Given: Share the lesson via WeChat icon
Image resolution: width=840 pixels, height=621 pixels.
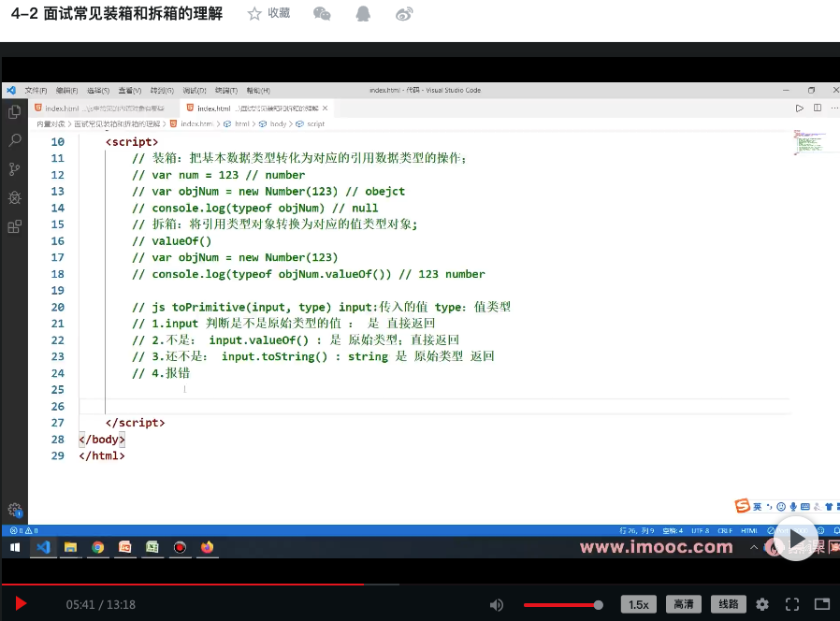Looking at the screenshot, I should point(322,13).
